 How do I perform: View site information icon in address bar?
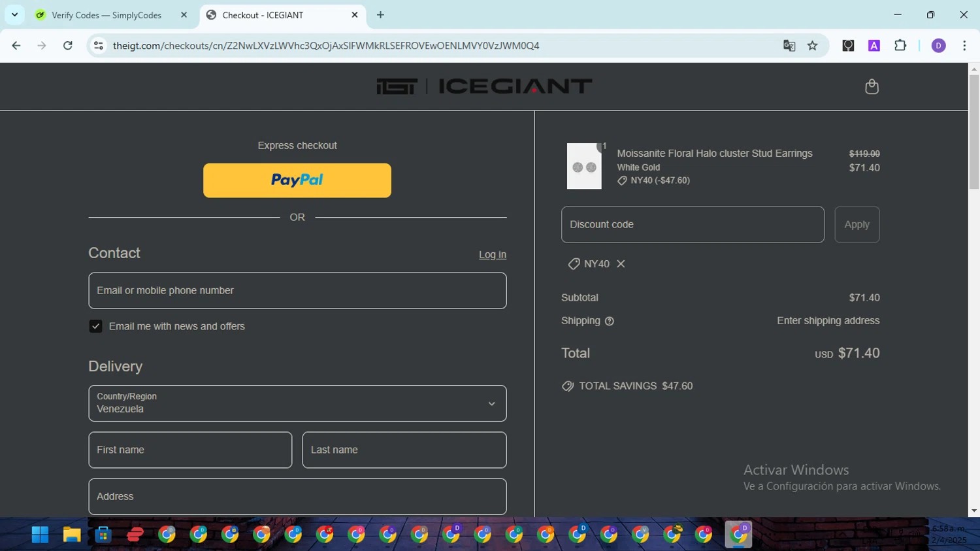tap(99, 46)
